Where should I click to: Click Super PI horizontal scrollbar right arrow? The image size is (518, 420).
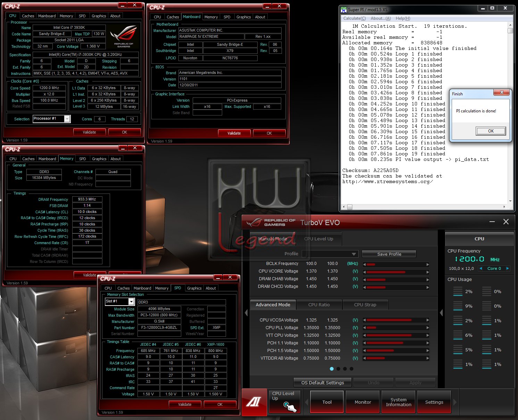click(x=504, y=207)
